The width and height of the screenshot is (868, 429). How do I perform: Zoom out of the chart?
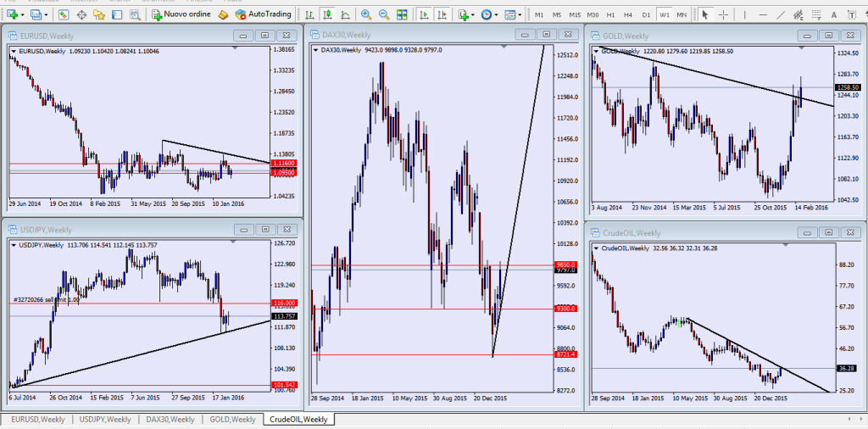tap(383, 14)
